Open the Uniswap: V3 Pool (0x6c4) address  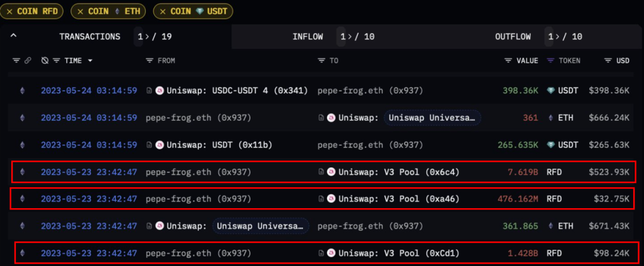[399, 172]
